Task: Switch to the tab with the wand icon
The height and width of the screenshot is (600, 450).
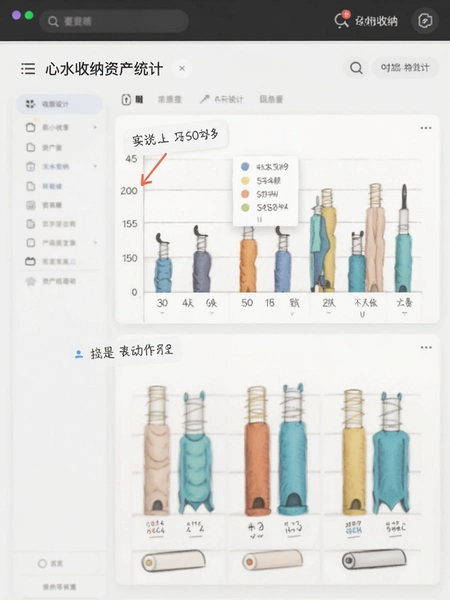Action: [222, 99]
